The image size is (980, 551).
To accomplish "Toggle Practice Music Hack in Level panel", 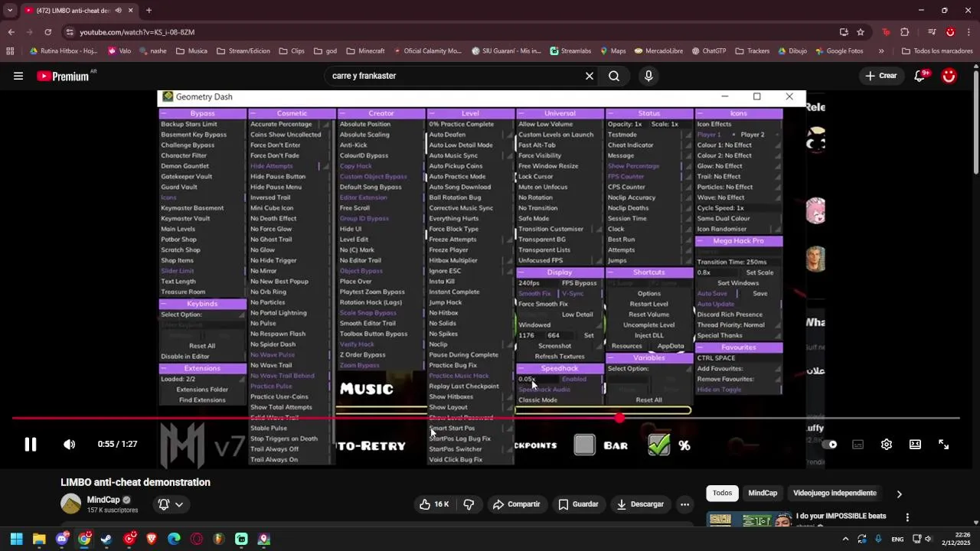I will [x=459, y=376].
